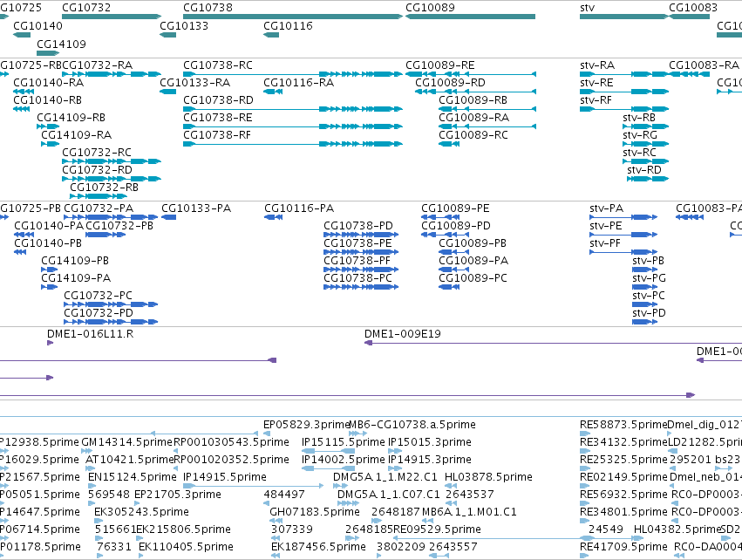Select transcript CG10738-RE
The height and width of the screenshot is (560, 742).
pos(218,118)
